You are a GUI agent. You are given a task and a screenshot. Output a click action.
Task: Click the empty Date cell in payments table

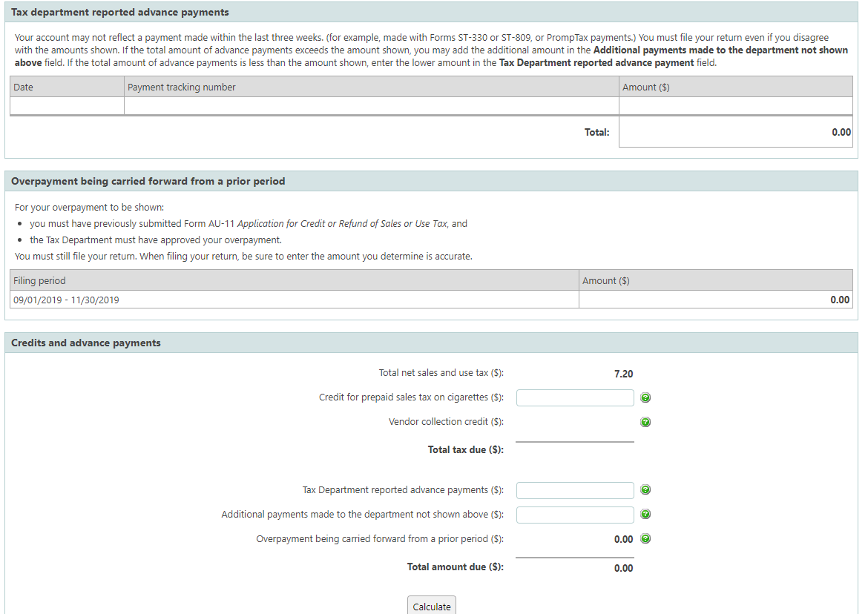(67, 106)
